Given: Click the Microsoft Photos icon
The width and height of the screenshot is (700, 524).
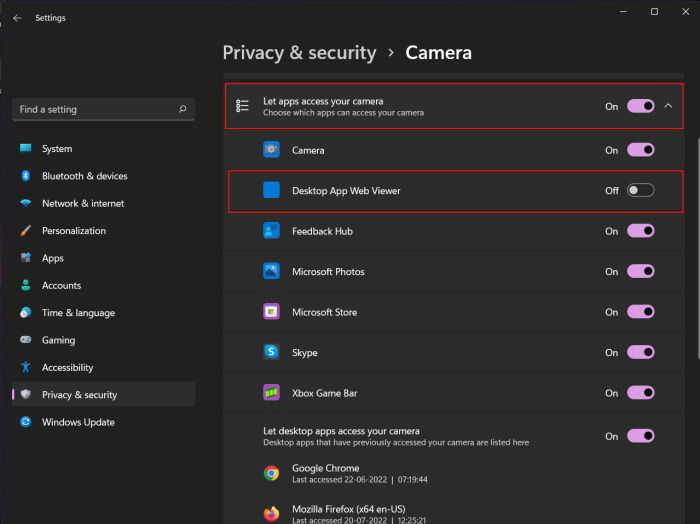Looking at the screenshot, I should (x=271, y=271).
